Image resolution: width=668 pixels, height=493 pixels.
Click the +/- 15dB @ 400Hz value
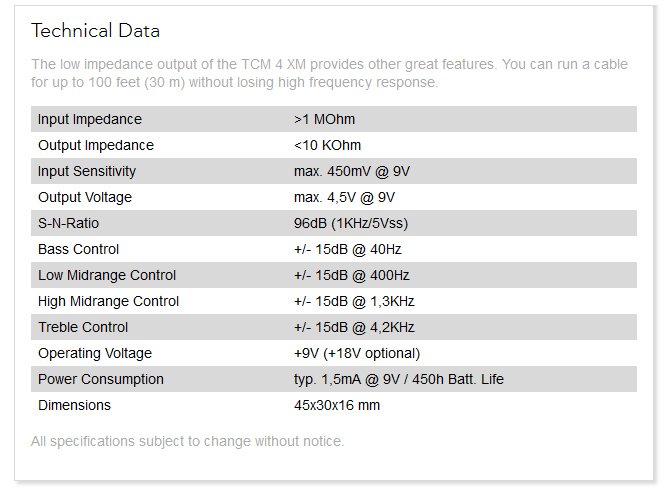click(x=352, y=276)
